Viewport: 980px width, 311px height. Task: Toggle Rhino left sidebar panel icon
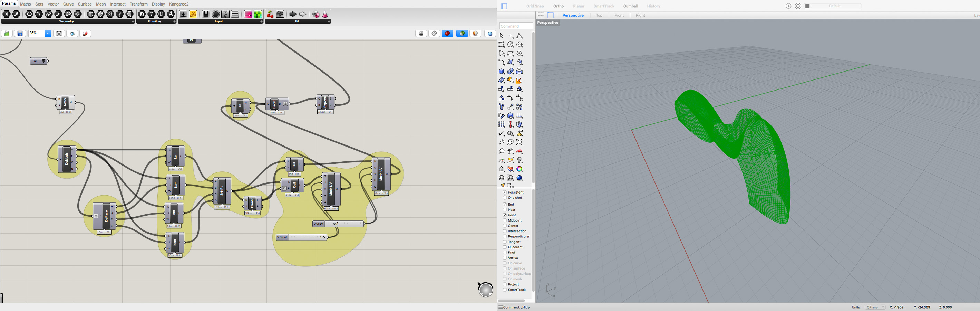[x=504, y=6]
